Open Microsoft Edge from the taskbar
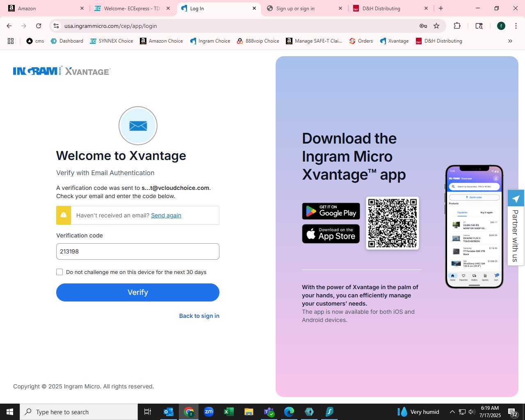The image size is (525, 420). click(289, 412)
